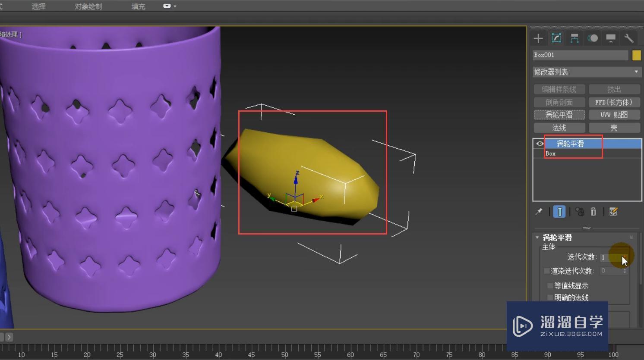Apply the 壳 modifier button
The width and height of the screenshot is (644, 360).
614,128
